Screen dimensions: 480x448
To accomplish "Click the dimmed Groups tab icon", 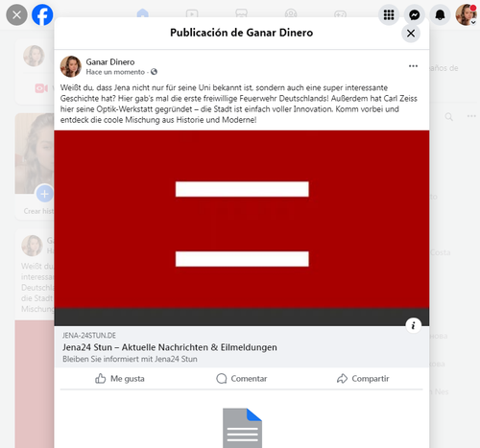I will (291, 13).
